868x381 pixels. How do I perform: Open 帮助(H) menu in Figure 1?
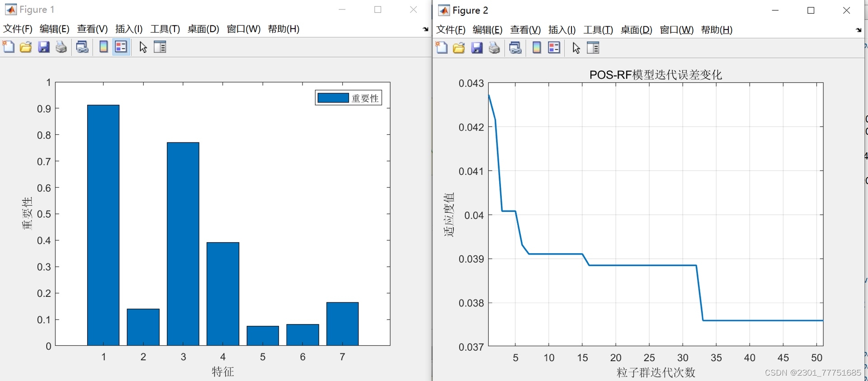pos(283,29)
